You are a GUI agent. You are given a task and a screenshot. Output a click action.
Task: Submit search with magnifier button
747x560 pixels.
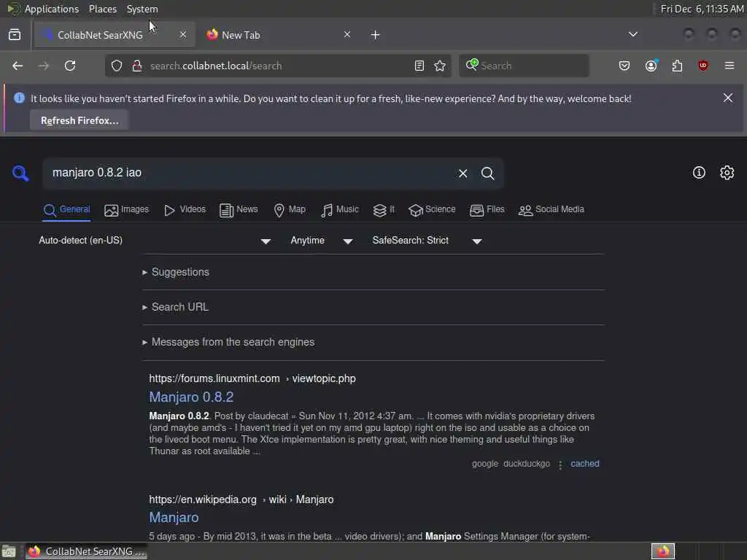[x=488, y=174]
